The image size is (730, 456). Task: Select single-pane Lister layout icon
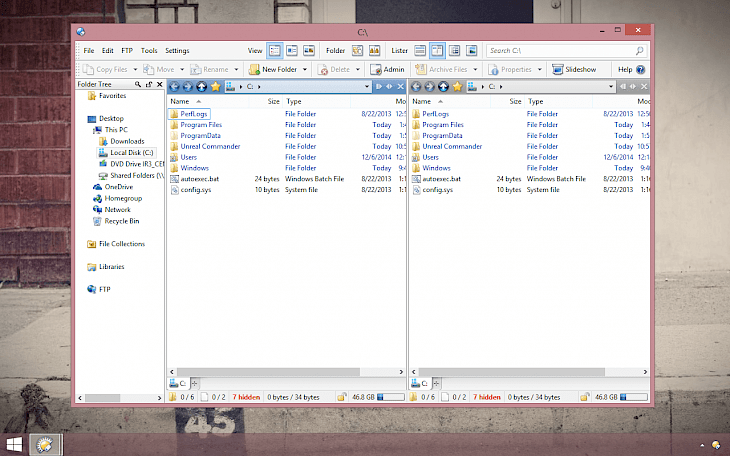click(420, 50)
